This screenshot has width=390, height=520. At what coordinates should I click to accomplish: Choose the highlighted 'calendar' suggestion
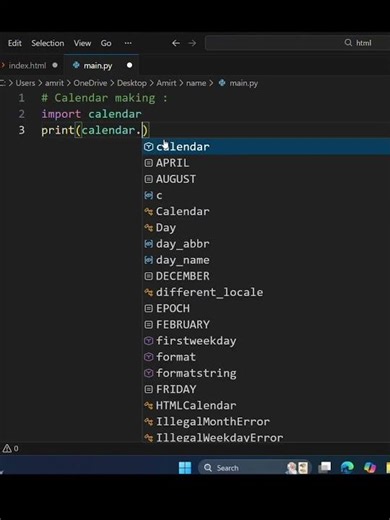click(x=266, y=147)
